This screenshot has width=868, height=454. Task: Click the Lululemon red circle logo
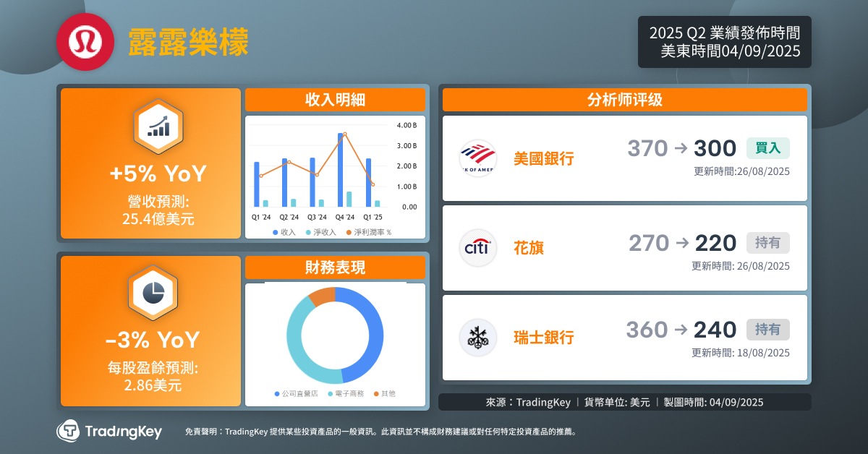click(86, 42)
